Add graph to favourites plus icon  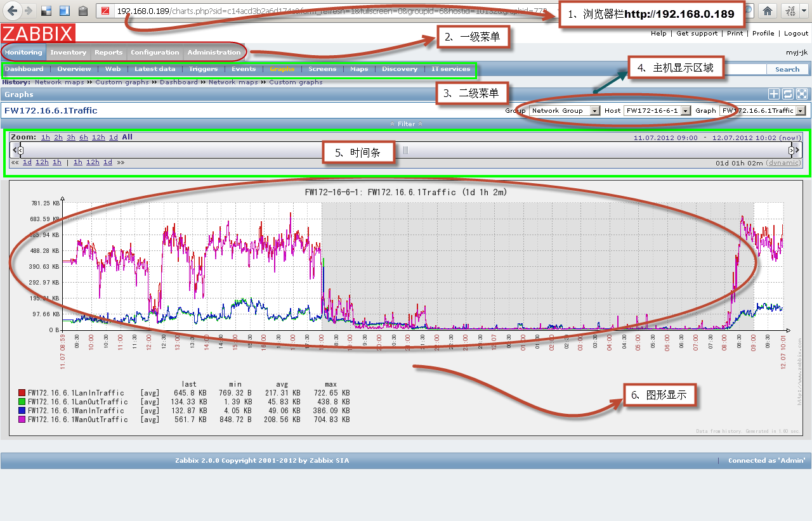click(x=773, y=94)
